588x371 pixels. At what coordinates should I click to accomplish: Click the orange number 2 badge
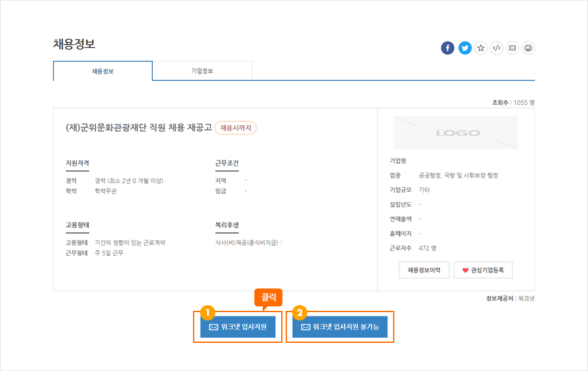point(299,312)
